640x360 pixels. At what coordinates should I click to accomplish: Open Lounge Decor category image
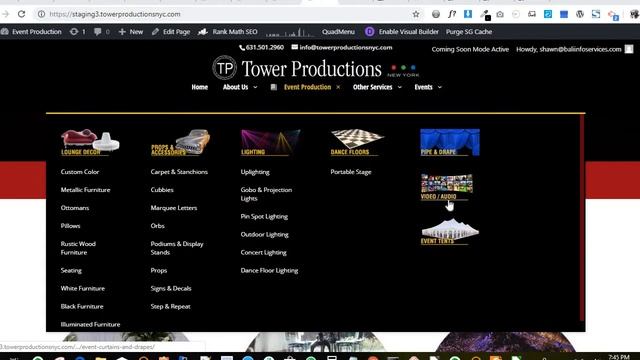(90, 142)
